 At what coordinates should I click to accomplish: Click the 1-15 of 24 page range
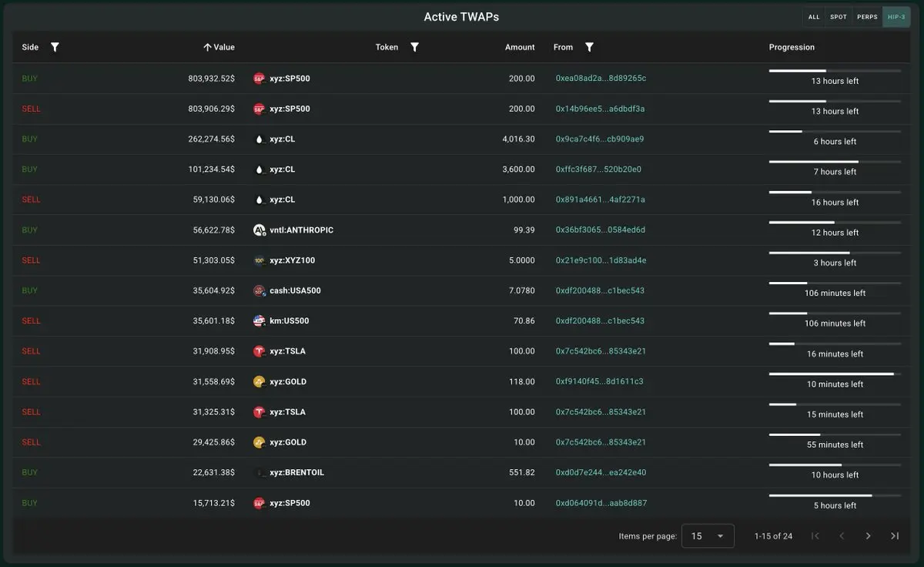pos(773,536)
